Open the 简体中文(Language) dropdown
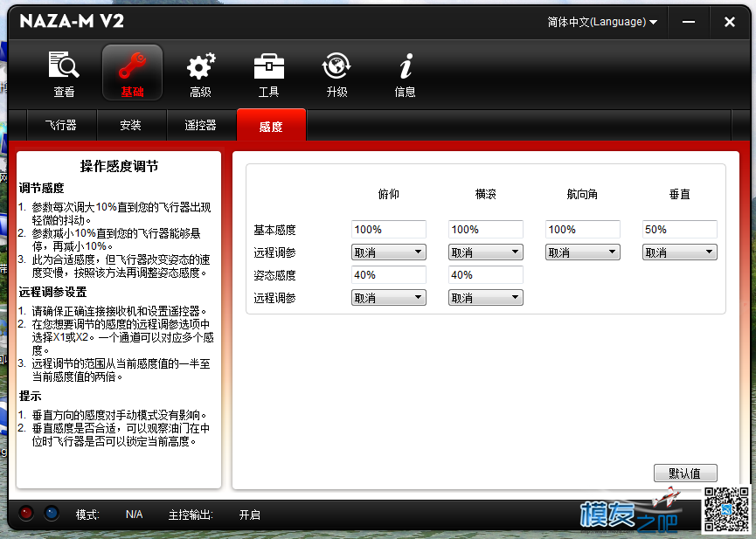Screen dimensions: 756x539 (x=602, y=22)
